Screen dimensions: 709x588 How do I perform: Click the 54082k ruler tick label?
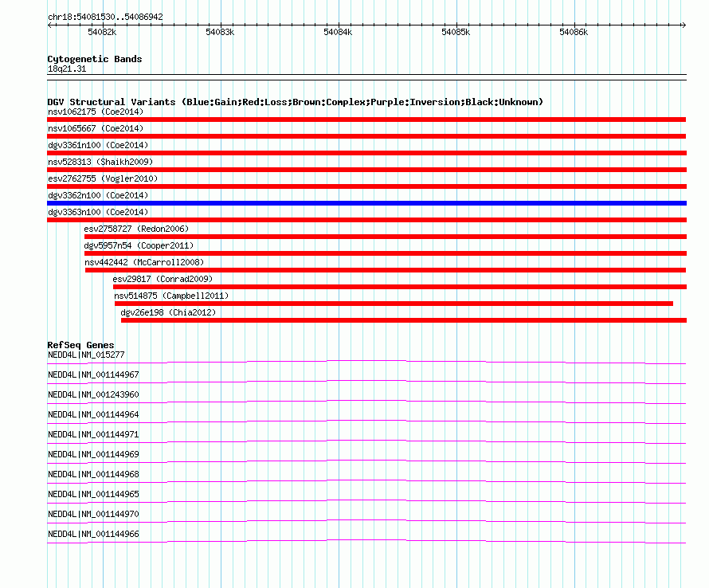pyautogui.click(x=102, y=32)
